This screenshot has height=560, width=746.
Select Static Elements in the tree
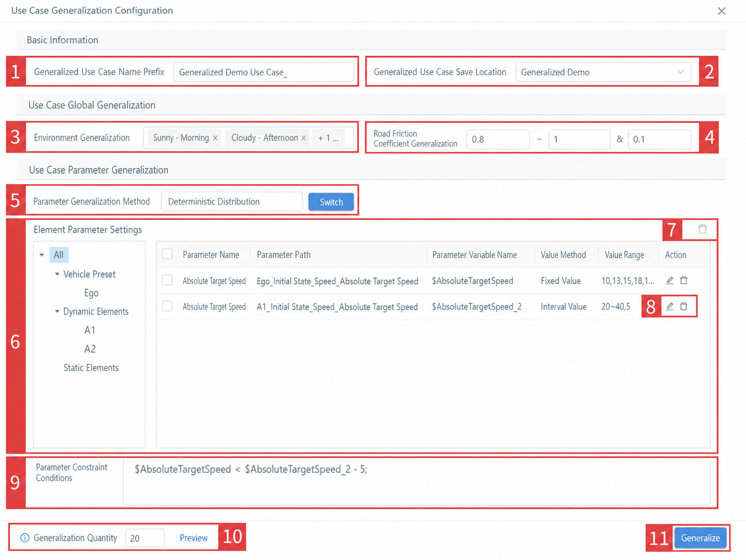click(x=91, y=367)
